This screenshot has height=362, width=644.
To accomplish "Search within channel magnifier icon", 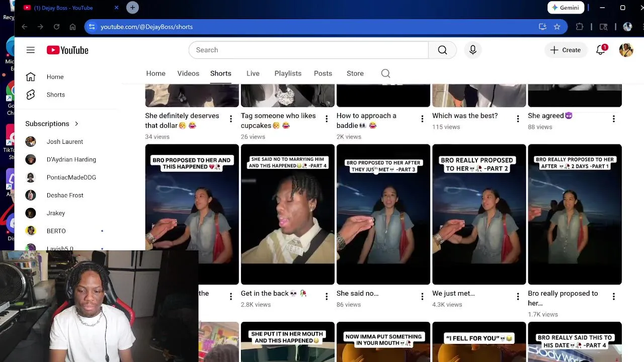I will pos(385,73).
